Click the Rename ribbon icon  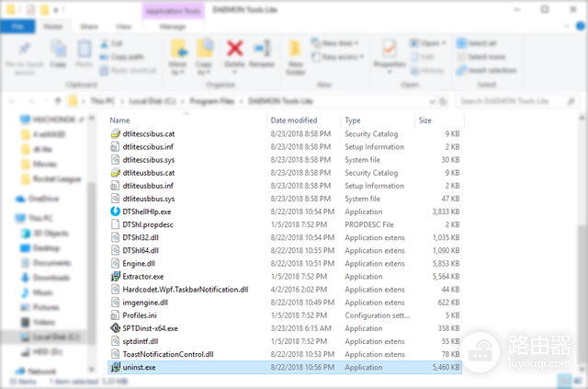click(x=262, y=49)
